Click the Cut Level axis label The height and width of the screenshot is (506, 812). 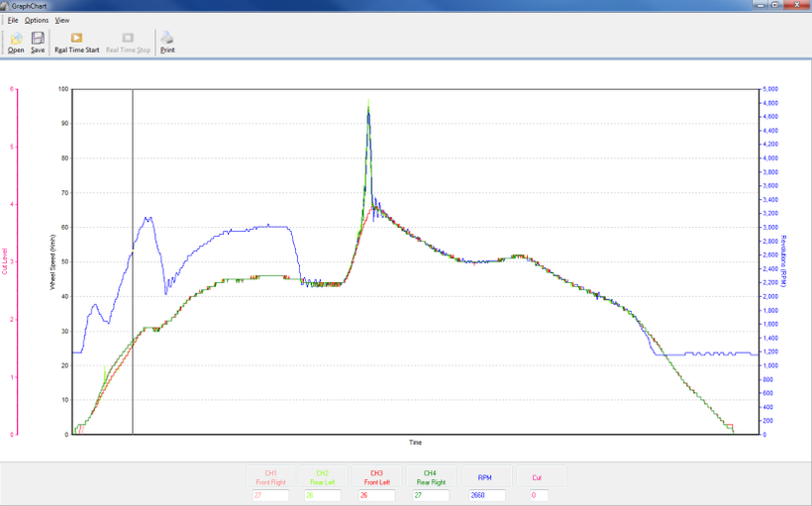pos(5,261)
